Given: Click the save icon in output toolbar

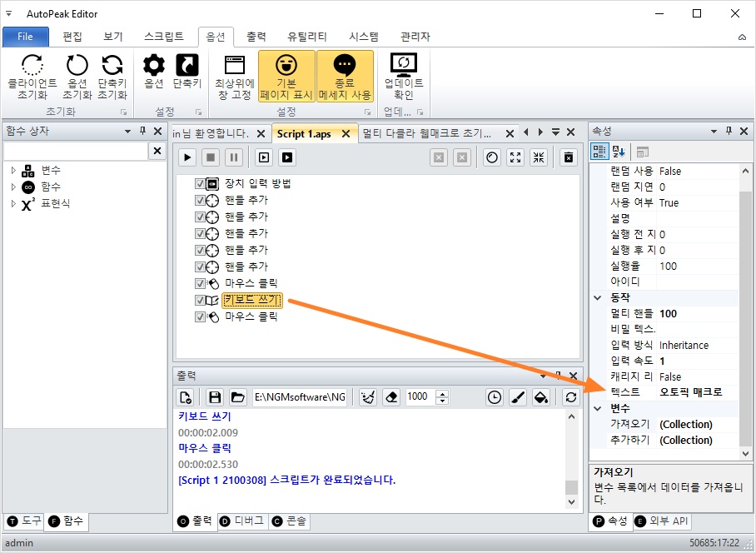Looking at the screenshot, I should [x=215, y=397].
